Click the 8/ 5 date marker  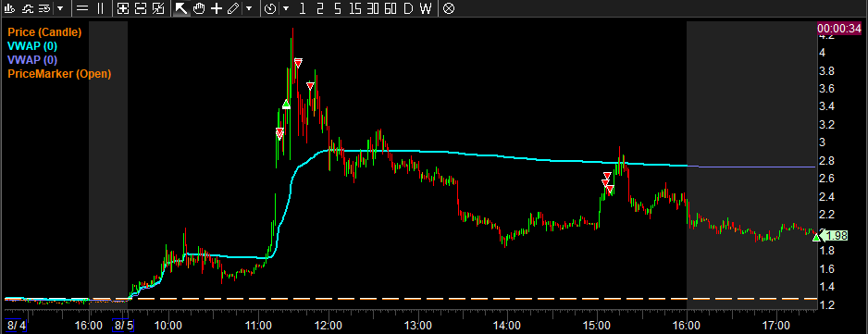coord(122,325)
